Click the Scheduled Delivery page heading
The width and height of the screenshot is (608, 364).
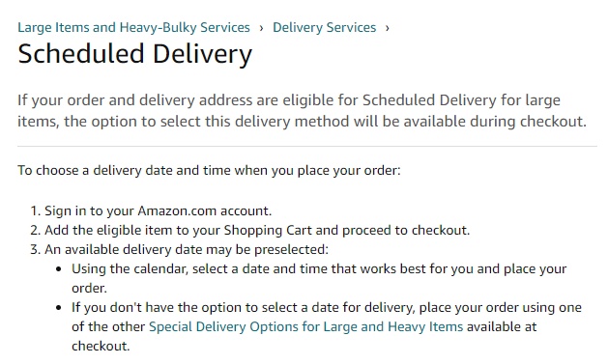coord(135,54)
